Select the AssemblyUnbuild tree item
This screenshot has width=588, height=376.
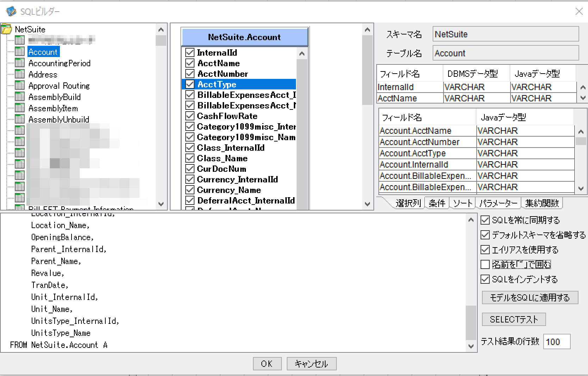click(x=59, y=119)
